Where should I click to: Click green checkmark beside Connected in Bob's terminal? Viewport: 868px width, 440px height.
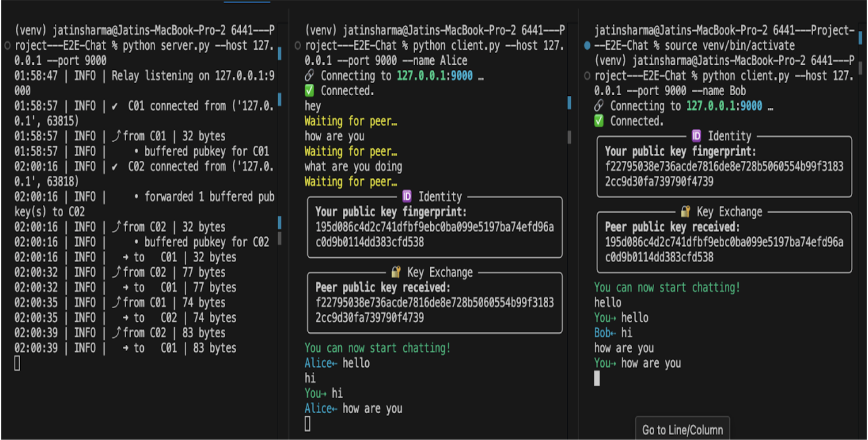599,121
